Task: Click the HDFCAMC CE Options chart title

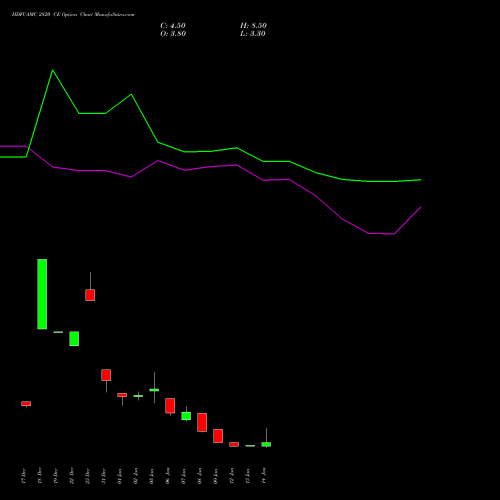Action: 73,15
